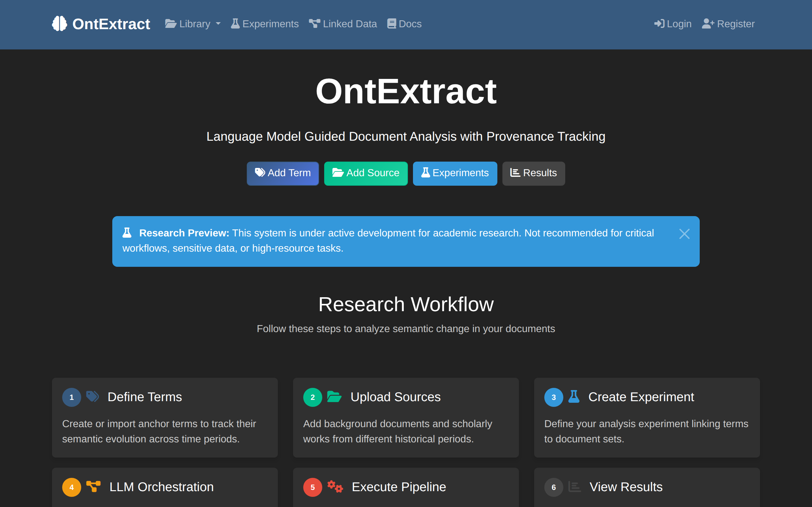Dismiss the Research Preview alert
Viewport: 812px width, 507px height.
click(684, 234)
